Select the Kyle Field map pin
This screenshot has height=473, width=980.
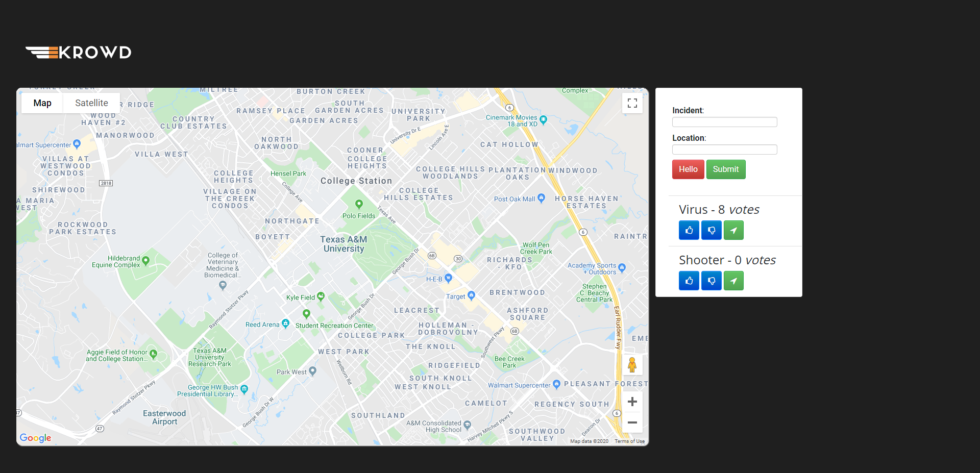click(x=321, y=296)
